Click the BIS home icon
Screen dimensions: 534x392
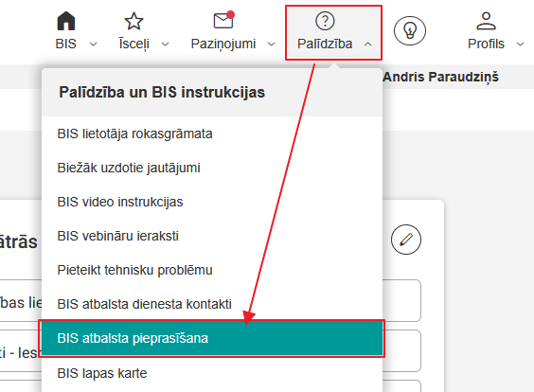coord(65,21)
